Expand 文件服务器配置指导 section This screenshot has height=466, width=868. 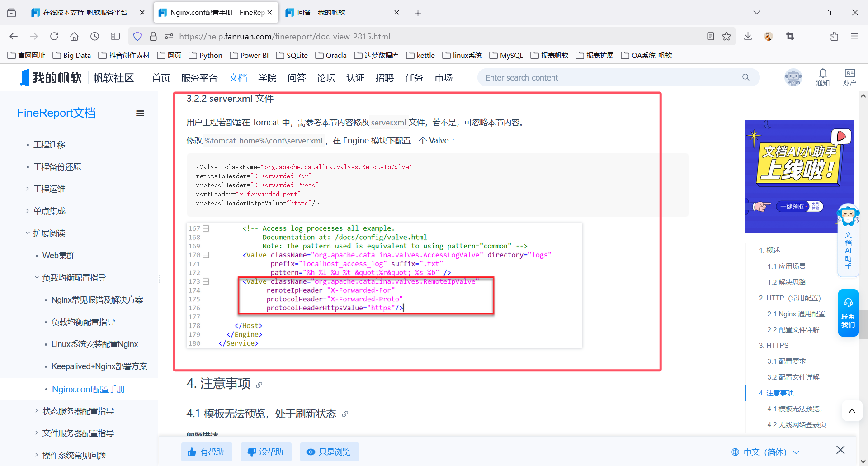[37, 433]
